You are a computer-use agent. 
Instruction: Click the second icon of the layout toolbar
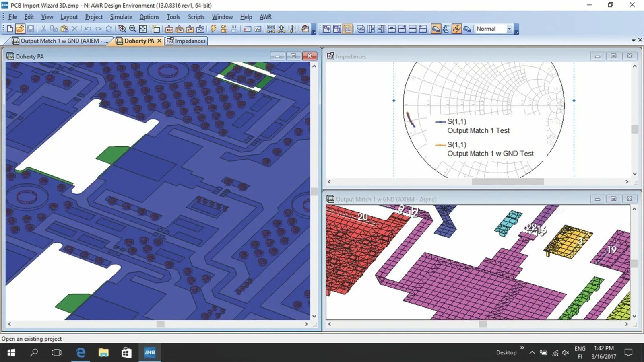pos(337,29)
